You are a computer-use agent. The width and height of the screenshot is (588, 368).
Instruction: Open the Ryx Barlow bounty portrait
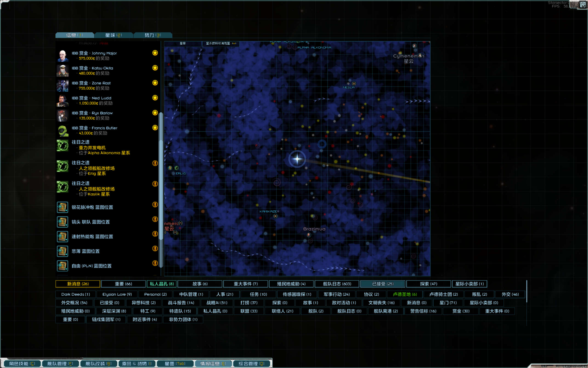[62, 116]
